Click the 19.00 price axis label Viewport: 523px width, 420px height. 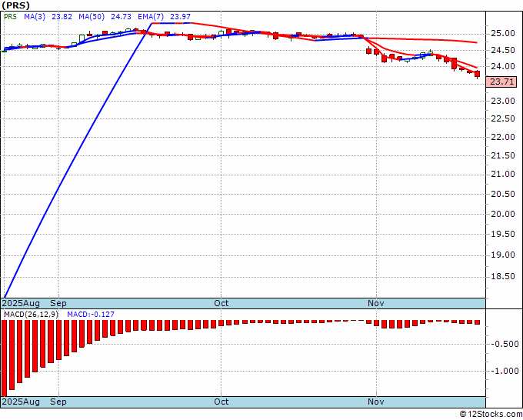click(x=503, y=255)
